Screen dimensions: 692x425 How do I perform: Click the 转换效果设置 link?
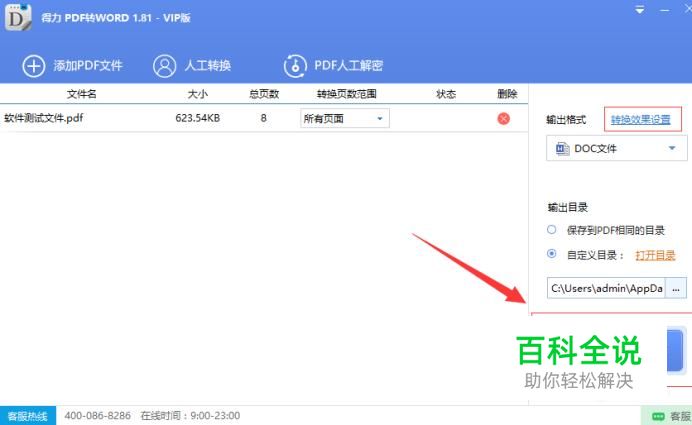(x=640, y=120)
